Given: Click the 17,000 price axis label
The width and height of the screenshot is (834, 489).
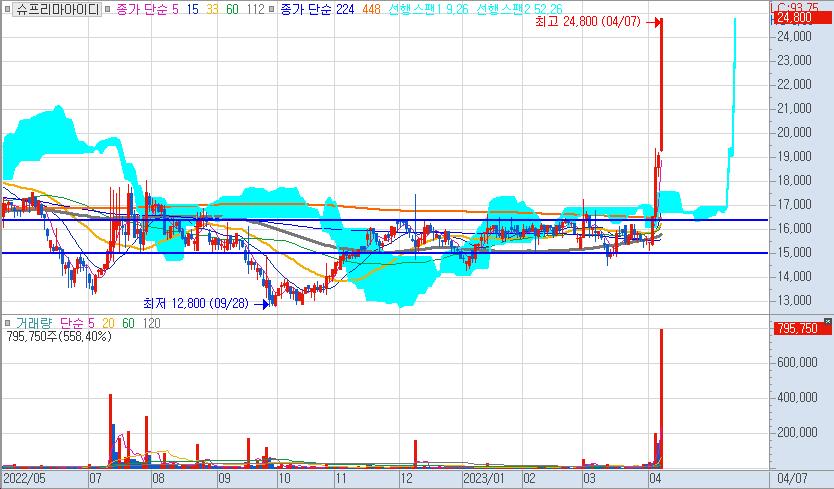Looking at the screenshot, I should click(795, 204).
